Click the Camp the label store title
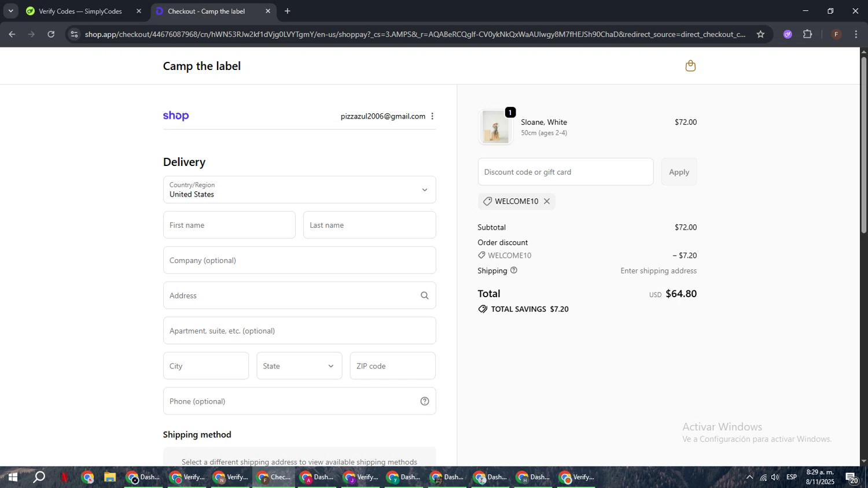 click(x=202, y=66)
